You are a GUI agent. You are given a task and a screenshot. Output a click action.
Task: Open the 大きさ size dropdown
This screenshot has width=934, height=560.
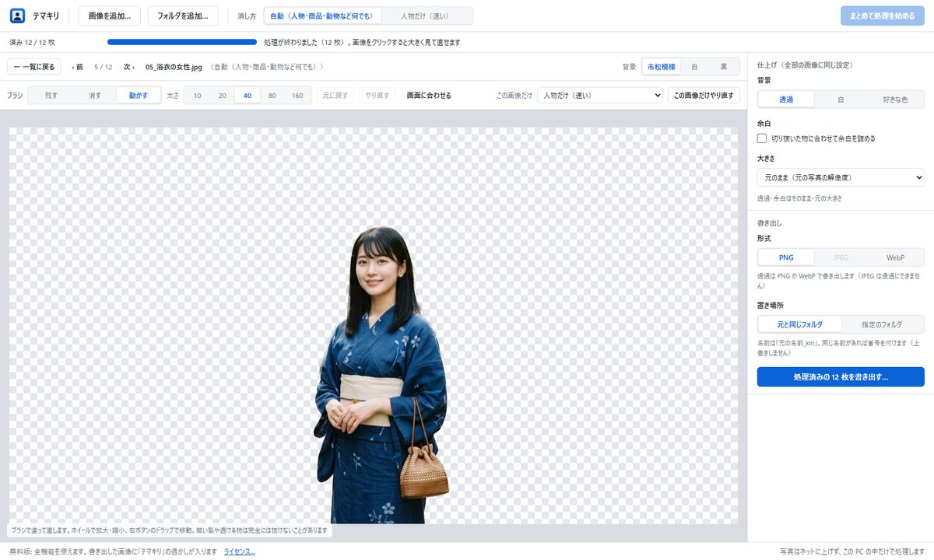[841, 177]
